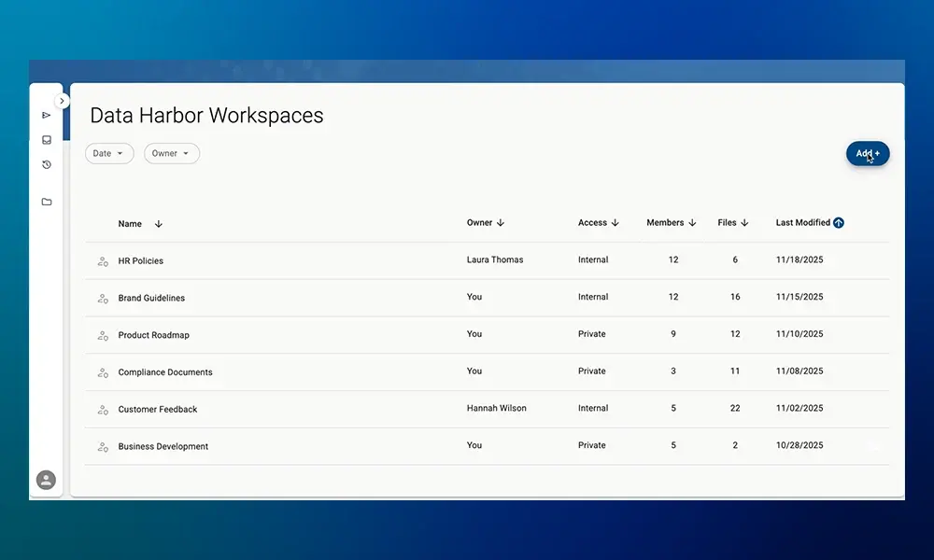Sort by the Access column arrow

point(615,222)
